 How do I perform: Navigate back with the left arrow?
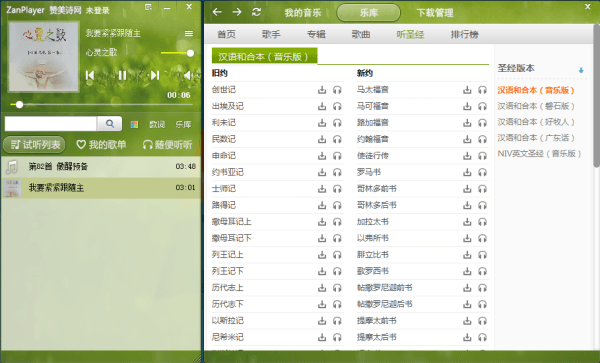tap(217, 12)
